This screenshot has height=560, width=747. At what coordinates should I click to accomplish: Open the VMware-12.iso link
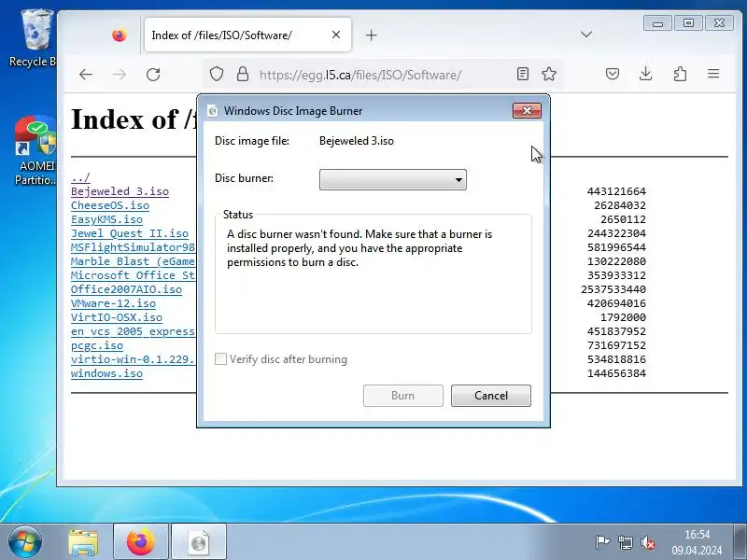pos(113,303)
